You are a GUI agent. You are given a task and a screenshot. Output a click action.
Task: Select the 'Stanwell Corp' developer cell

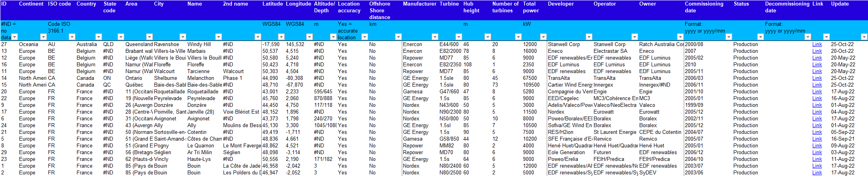coord(569,44)
